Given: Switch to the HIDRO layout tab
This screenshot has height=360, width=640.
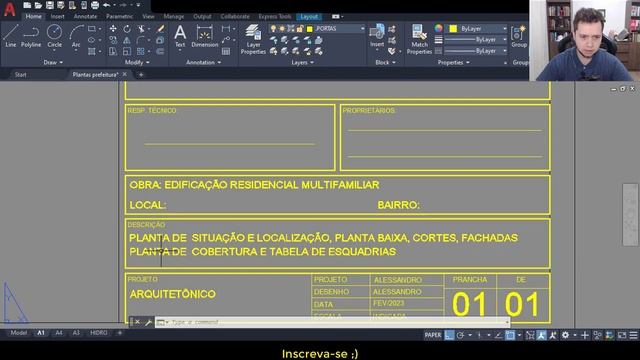Looking at the screenshot, I should [98, 333].
